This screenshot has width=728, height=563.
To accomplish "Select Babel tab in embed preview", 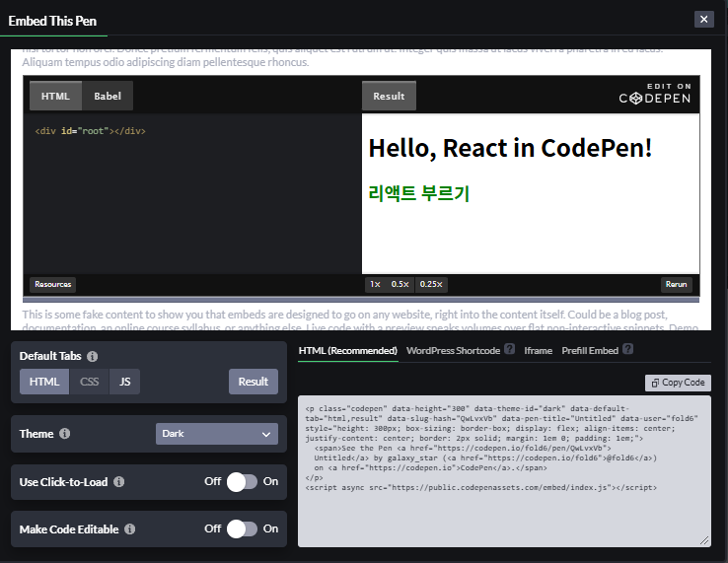I will 108,96.
